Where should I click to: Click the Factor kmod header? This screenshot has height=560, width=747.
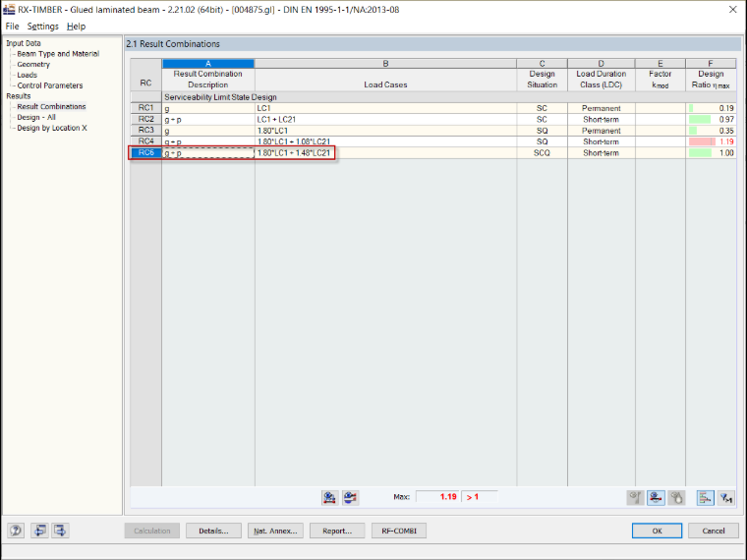pyautogui.click(x=660, y=79)
